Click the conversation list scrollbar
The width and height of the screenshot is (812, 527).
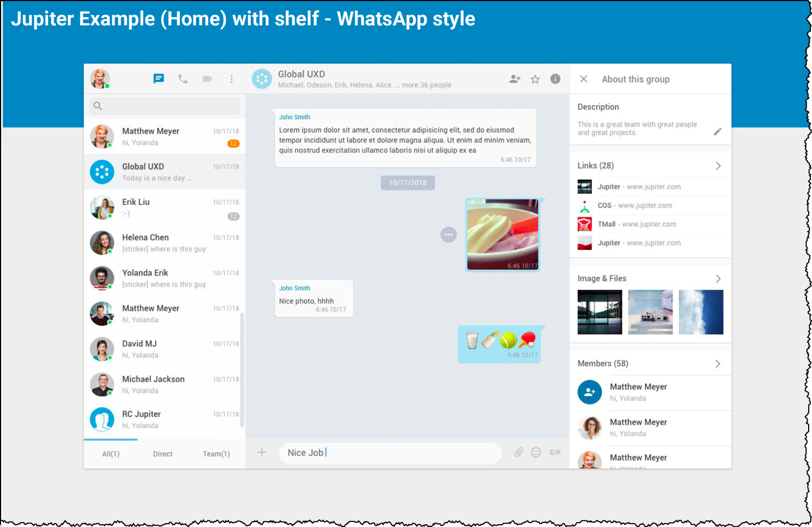point(242,370)
